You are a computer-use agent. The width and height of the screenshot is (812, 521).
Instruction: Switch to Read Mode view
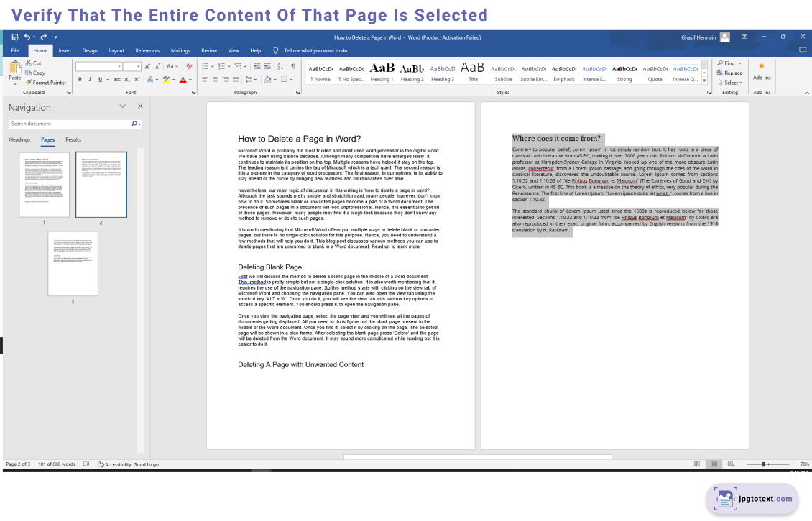point(697,464)
